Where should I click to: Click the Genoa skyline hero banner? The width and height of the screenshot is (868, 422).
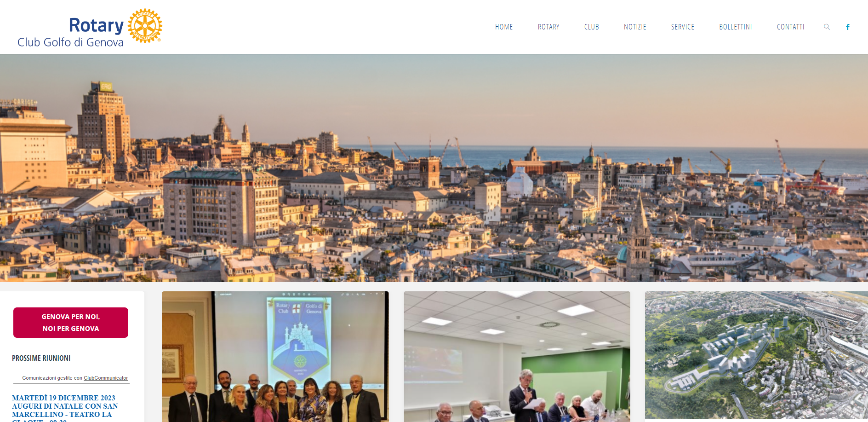pyautogui.click(x=434, y=168)
